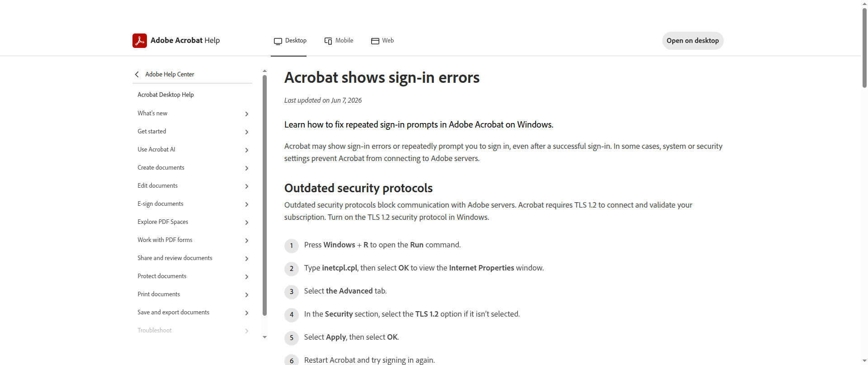Click the red Adobe Acrobat logo icon

click(x=140, y=41)
